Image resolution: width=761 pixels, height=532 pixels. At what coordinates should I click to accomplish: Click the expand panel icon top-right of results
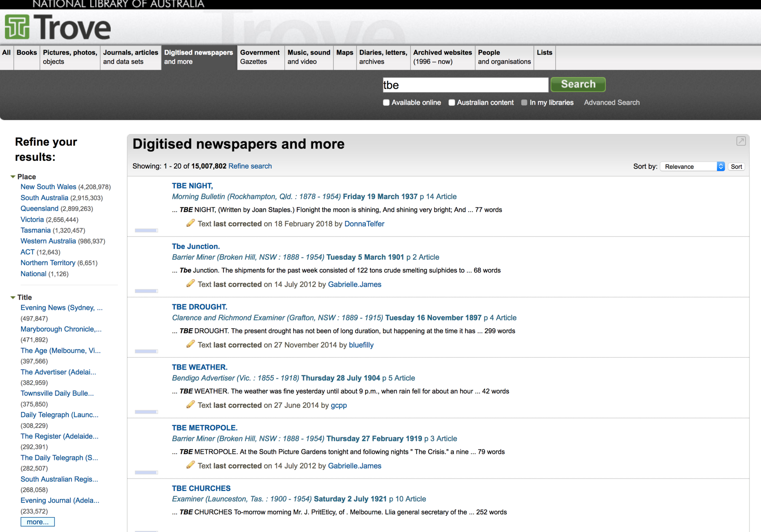[x=741, y=141]
